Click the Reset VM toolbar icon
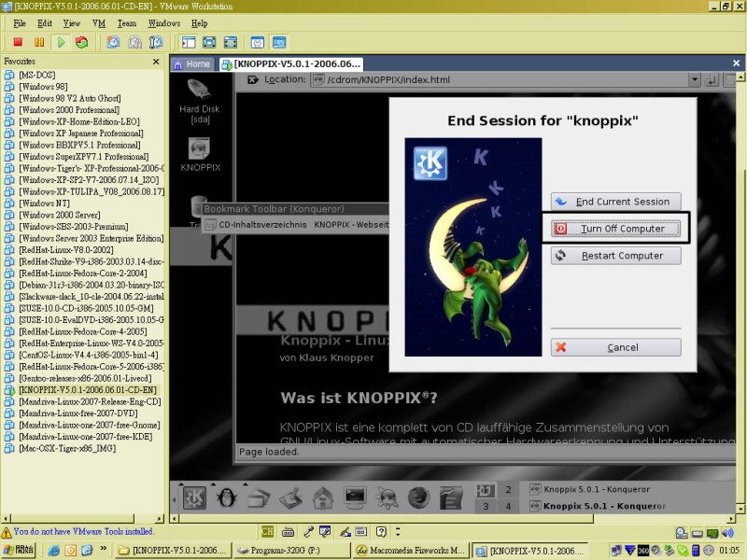The image size is (747, 560). [82, 42]
